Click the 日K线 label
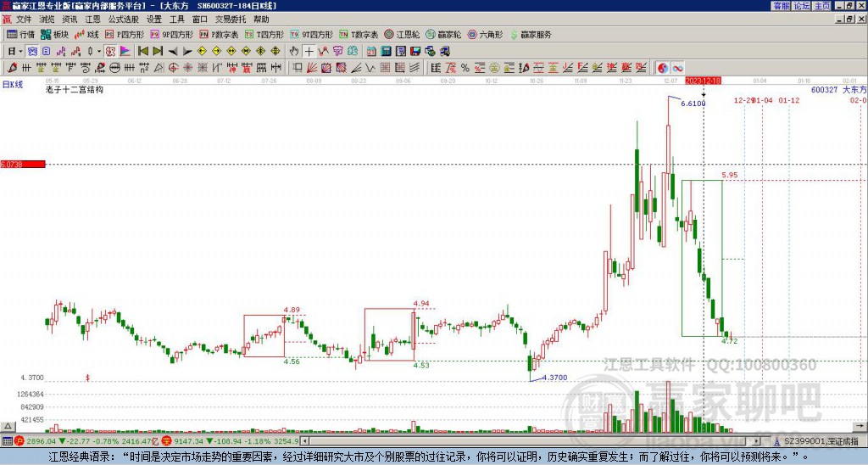The image size is (868, 465). 13,84
